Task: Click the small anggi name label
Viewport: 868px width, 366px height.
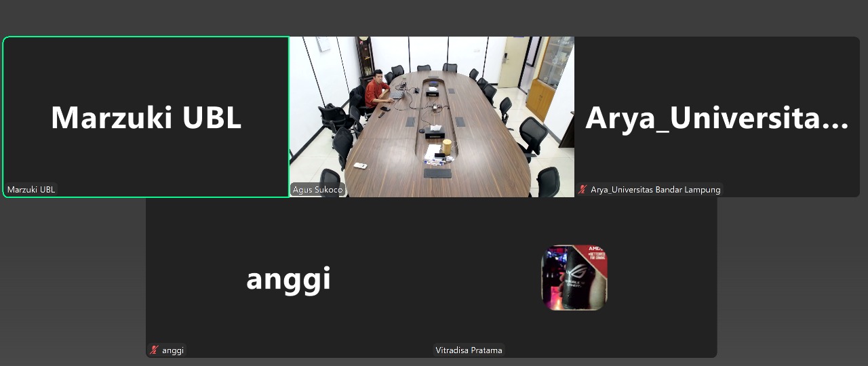Action: pos(173,350)
